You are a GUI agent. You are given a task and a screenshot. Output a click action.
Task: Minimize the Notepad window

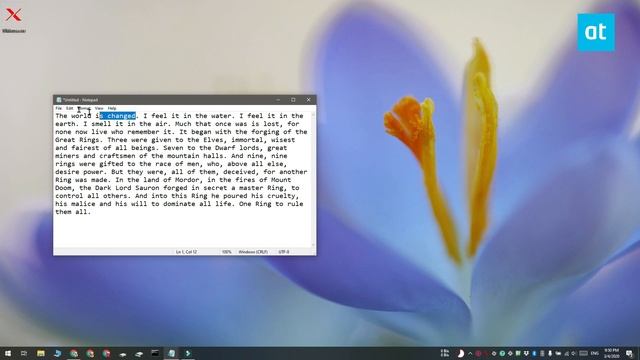(278, 100)
